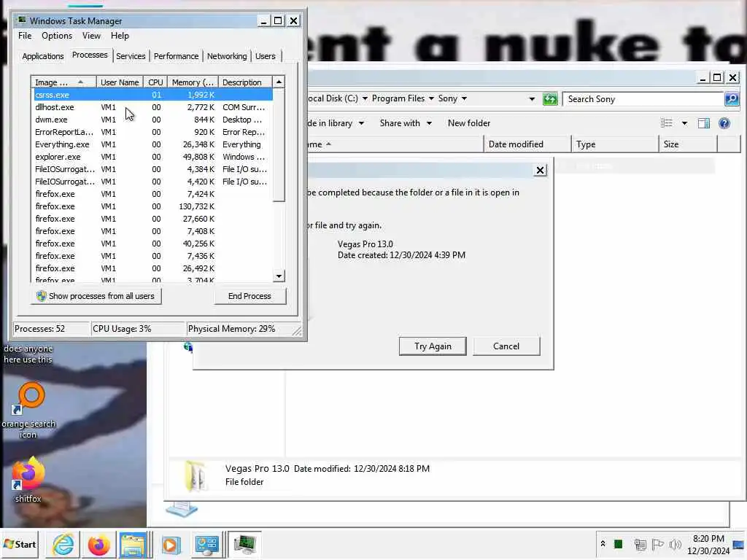The height and width of the screenshot is (560, 747).
Task: Click the clock showing 8:20 PM
Action: pyautogui.click(x=708, y=539)
